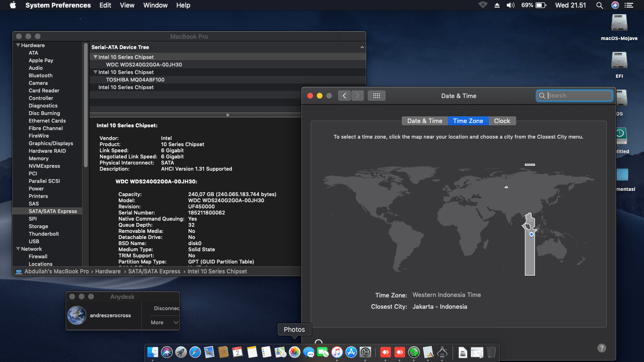This screenshot has width=644, height=362.
Task: Open Messages from the Dock
Action: [308, 353]
